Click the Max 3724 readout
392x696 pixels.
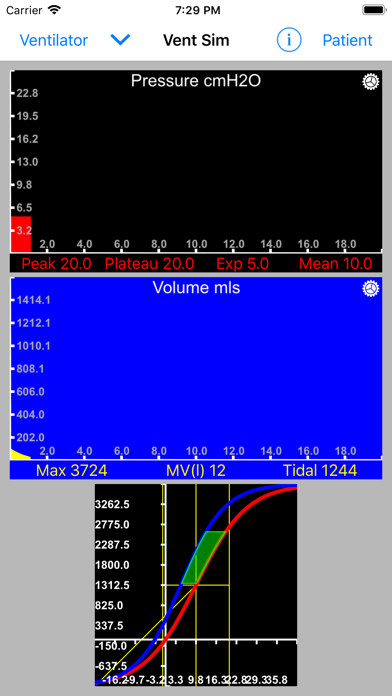[x=71, y=471]
